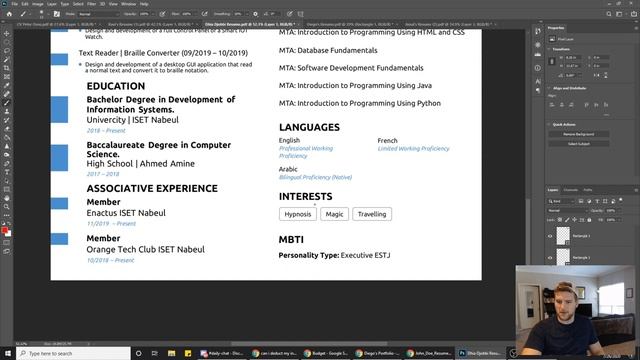Toggle lock transparent pixels in Layers panel
Image resolution: width=640 pixels, height=360 pixels.
click(560, 220)
